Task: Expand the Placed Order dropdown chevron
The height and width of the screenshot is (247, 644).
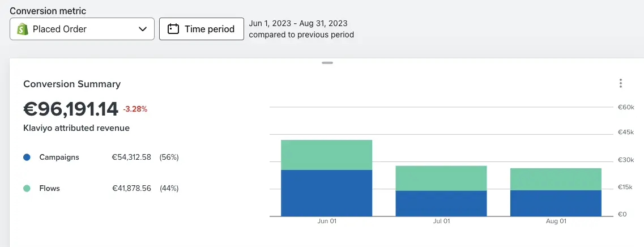Action: (143, 29)
